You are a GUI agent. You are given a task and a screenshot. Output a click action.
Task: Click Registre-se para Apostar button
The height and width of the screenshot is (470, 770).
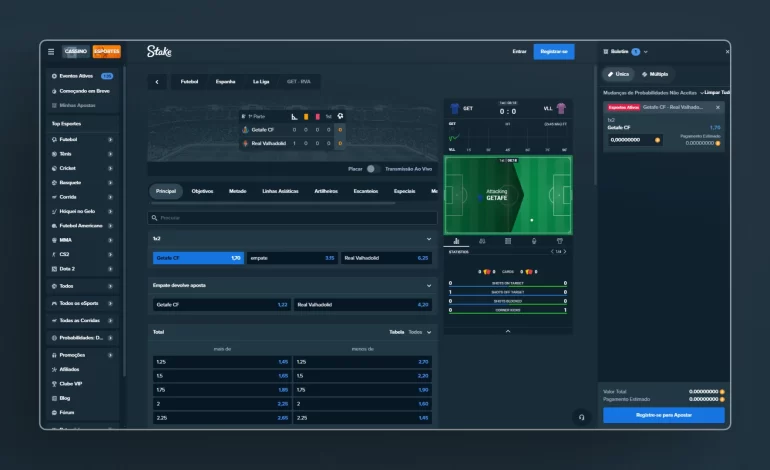click(663, 415)
